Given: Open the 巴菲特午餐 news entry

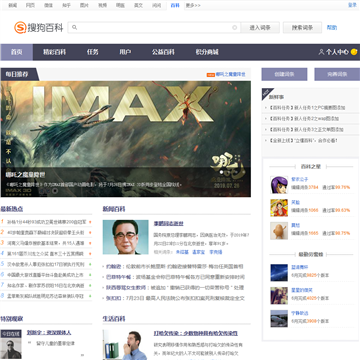Looking at the screenshot, I should [x=175, y=277].
